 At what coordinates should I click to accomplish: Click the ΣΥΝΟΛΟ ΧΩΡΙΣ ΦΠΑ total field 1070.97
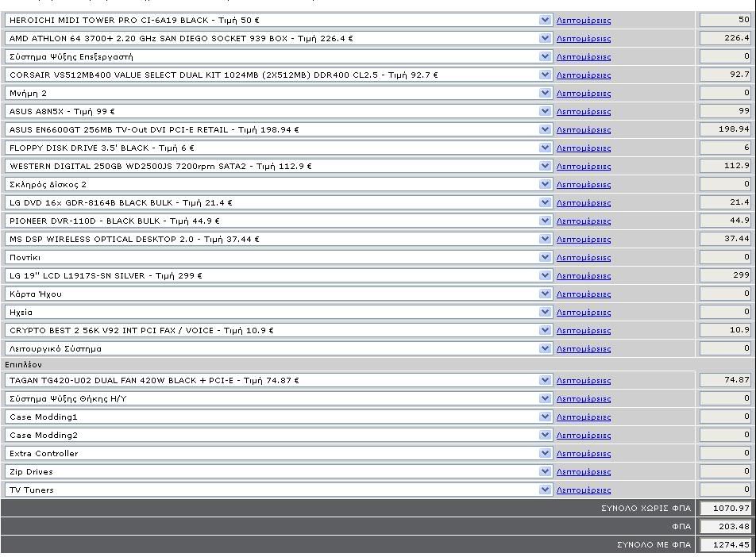click(x=725, y=509)
